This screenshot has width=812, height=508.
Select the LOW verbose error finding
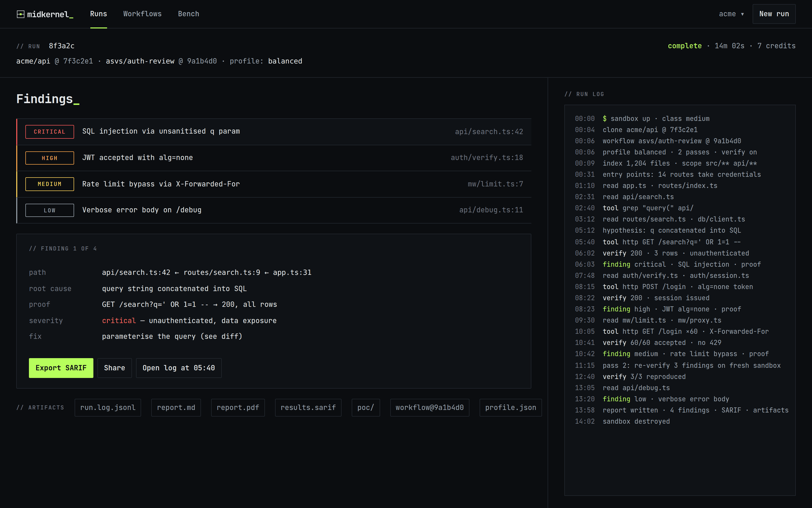[274, 210]
